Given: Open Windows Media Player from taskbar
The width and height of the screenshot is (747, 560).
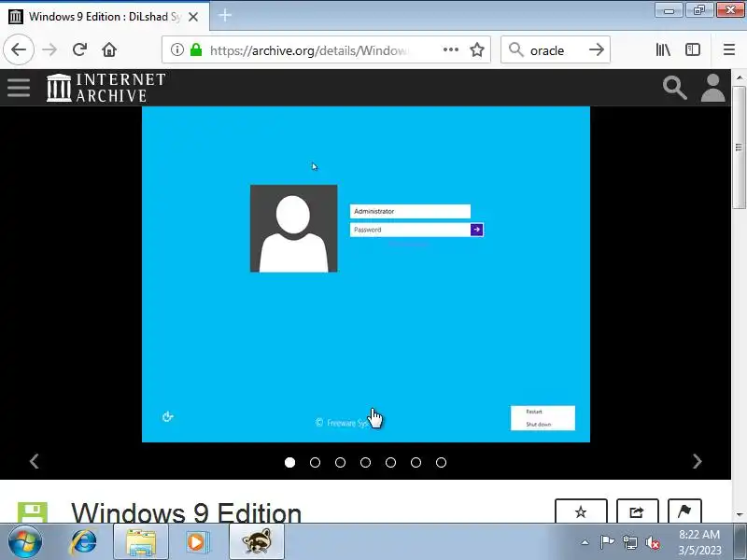Looking at the screenshot, I should click(197, 542).
